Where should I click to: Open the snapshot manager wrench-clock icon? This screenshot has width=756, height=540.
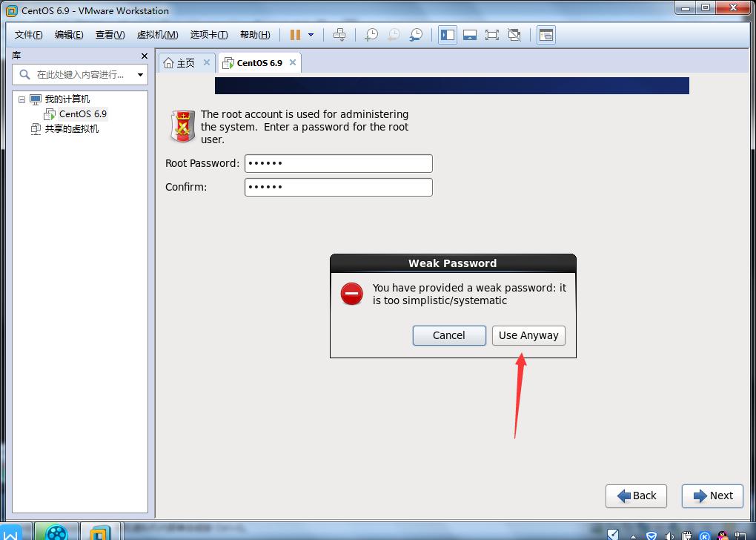click(416, 35)
